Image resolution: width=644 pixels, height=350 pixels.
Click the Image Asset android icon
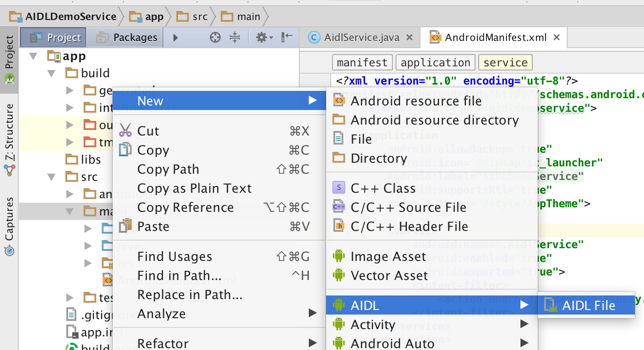339,256
